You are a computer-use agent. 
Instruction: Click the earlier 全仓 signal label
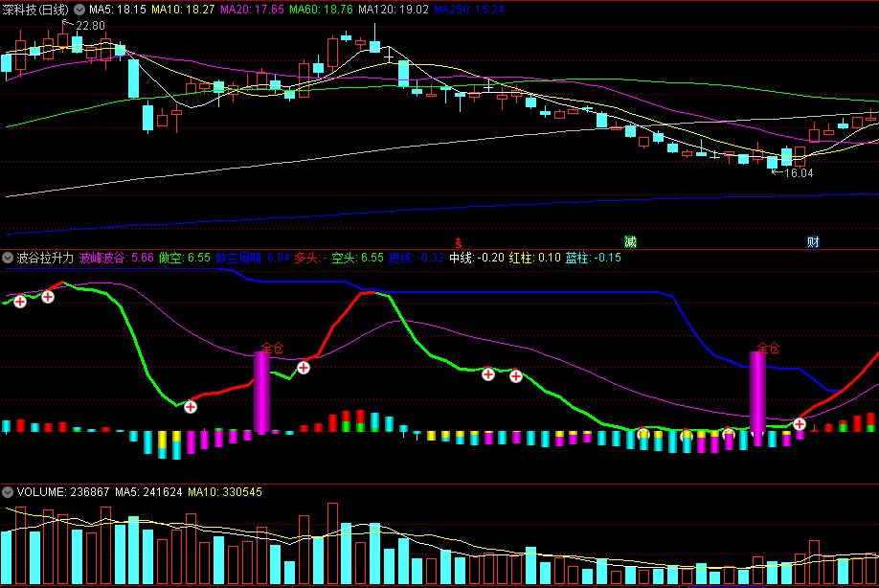pos(273,348)
